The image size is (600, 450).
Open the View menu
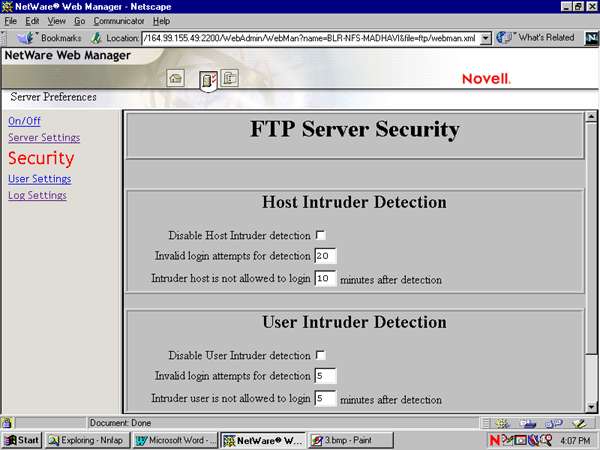(57, 21)
